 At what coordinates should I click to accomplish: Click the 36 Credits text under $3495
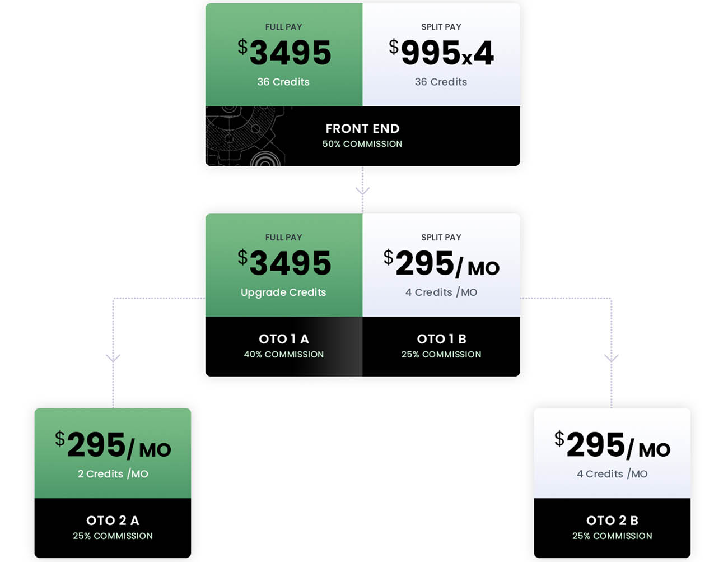(x=283, y=82)
